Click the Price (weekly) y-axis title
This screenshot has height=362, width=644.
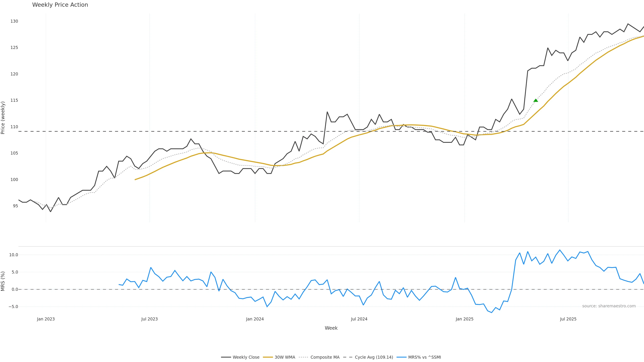(x=3, y=118)
